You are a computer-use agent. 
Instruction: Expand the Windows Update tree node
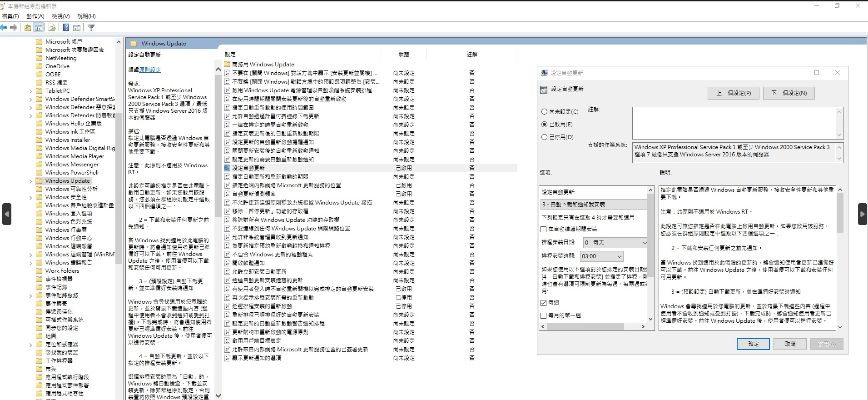(31, 181)
